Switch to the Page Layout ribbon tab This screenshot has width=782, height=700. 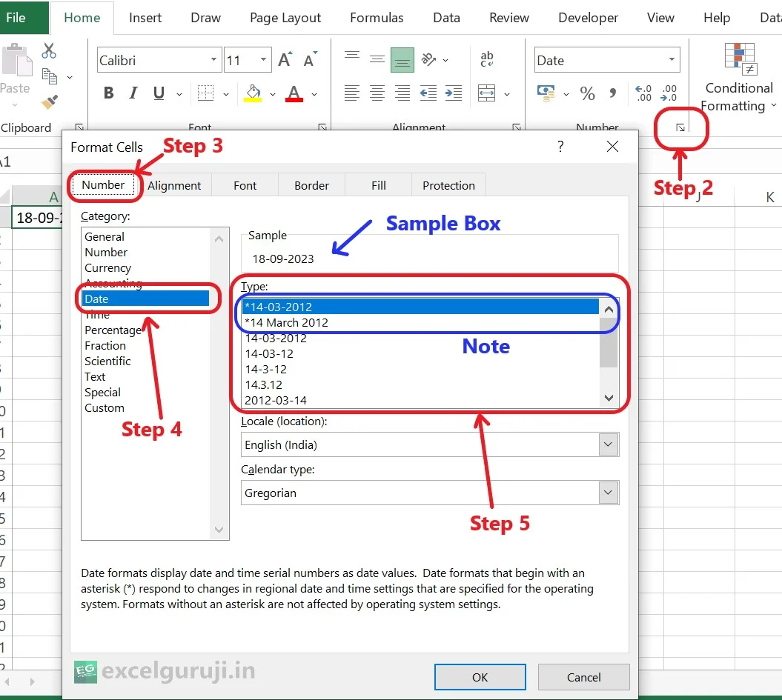(285, 18)
